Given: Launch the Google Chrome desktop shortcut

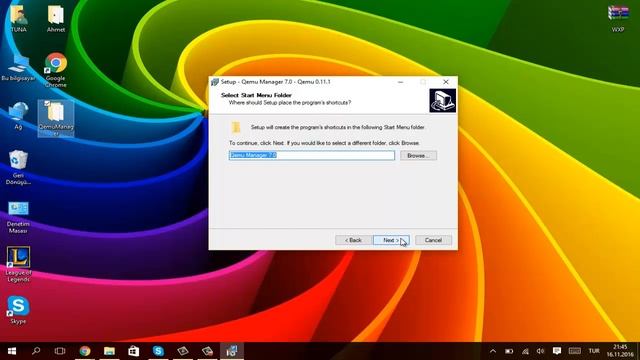Looking at the screenshot, I should 56,69.
